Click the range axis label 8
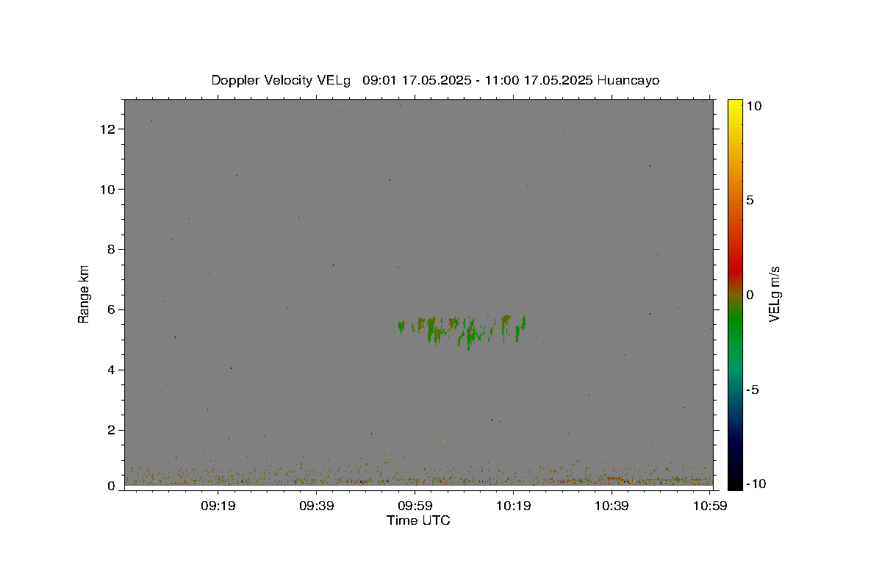This screenshot has width=882, height=588. (x=112, y=250)
